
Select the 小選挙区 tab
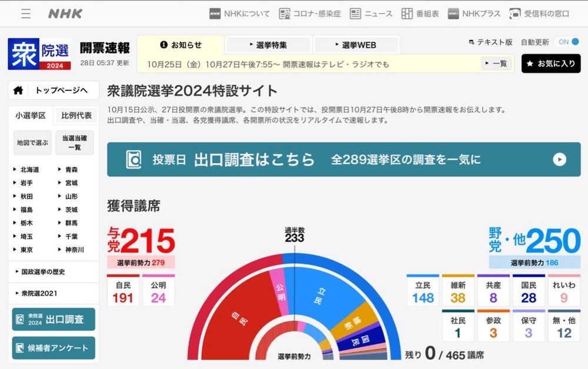tap(31, 115)
